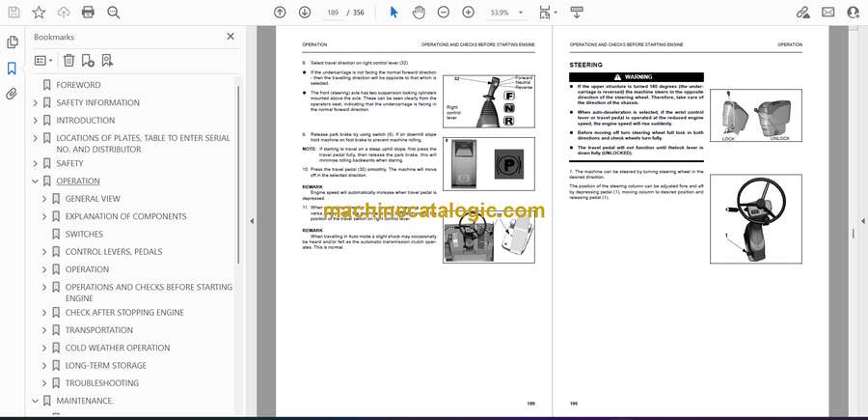The height and width of the screenshot is (420, 868).
Task: Click the Save file icon
Action: pos(14,13)
